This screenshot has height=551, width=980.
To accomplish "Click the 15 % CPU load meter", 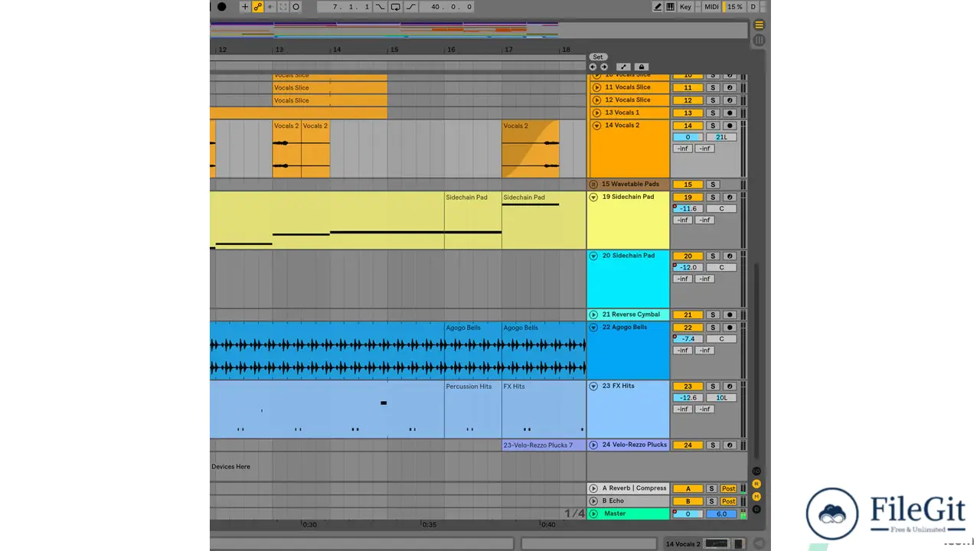I will point(734,7).
